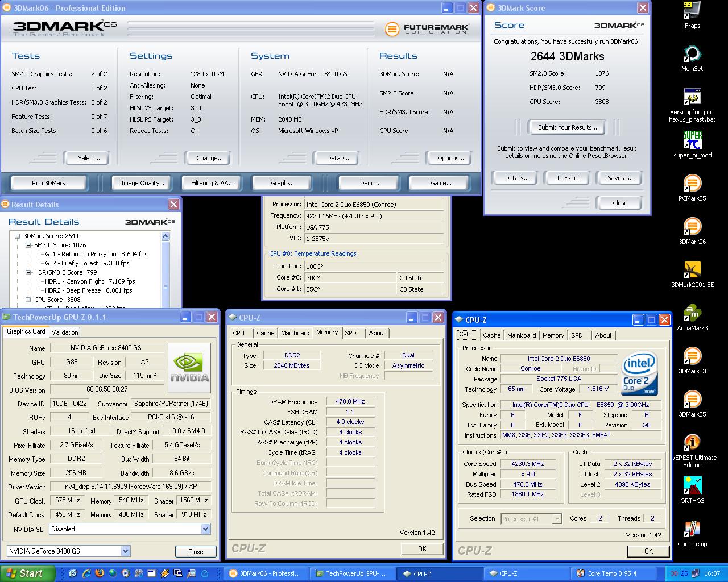
Task: Select the 3DMark03 desktop icon
Action: [692, 356]
